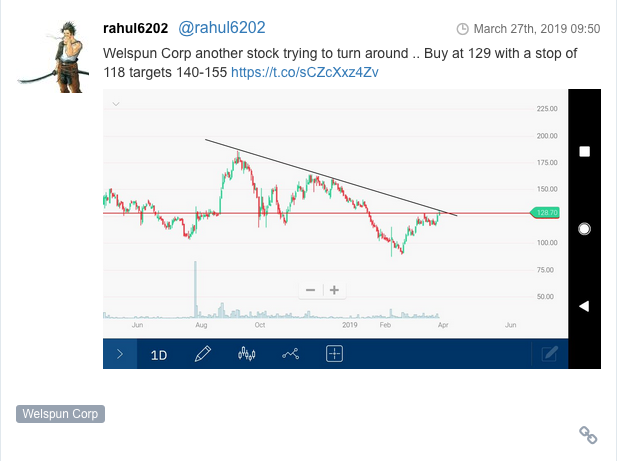Open the @rahul6202 handle link

click(x=222, y=28)
